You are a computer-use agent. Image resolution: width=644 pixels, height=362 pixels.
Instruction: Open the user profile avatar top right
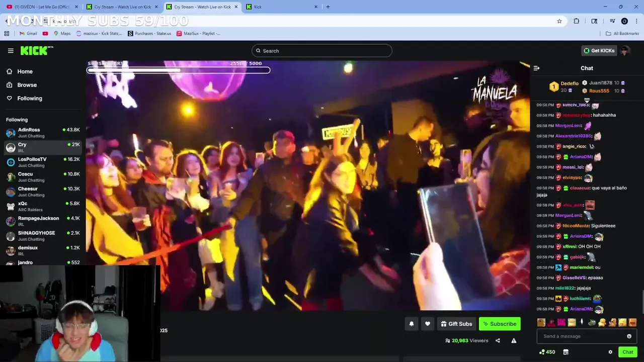pyautogui.click(x=625, y=50)
